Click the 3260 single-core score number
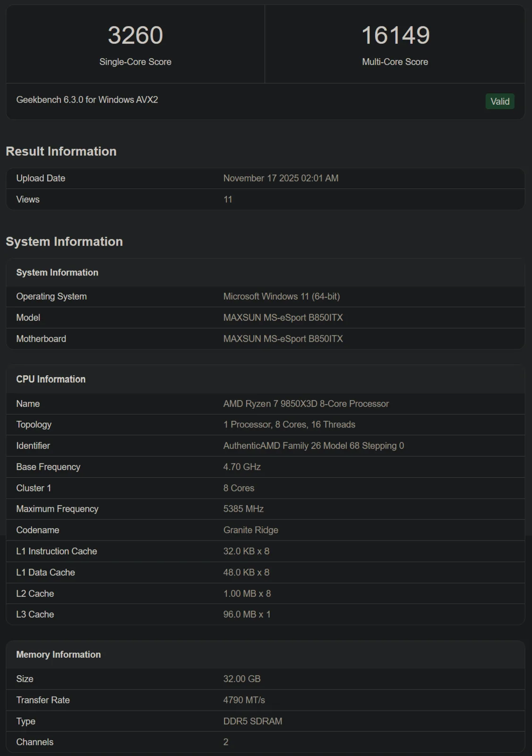This screenshot has height=756, width=532. click(135, 35)
